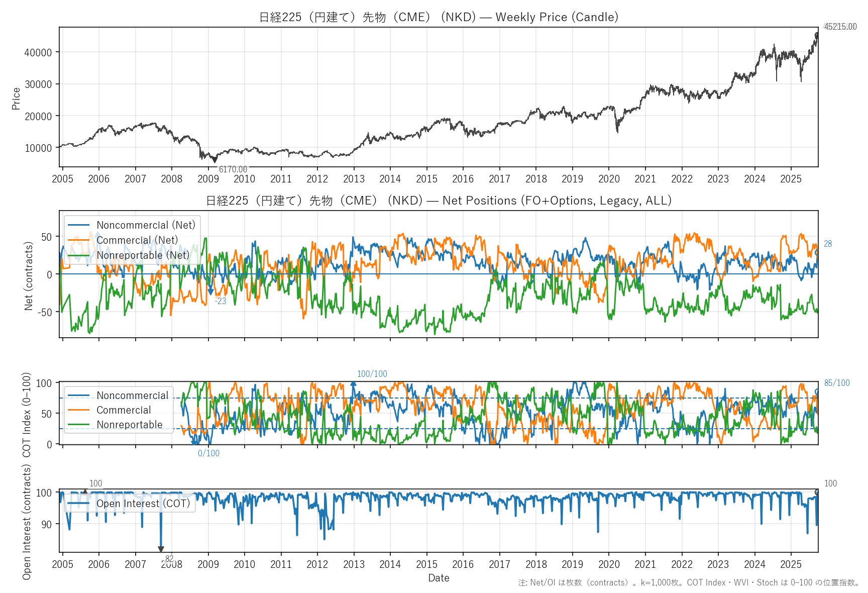Click the 45215.00 latest price marker
Image resolution: width=868 pixels, height=593 pixels.
[817, 35]
